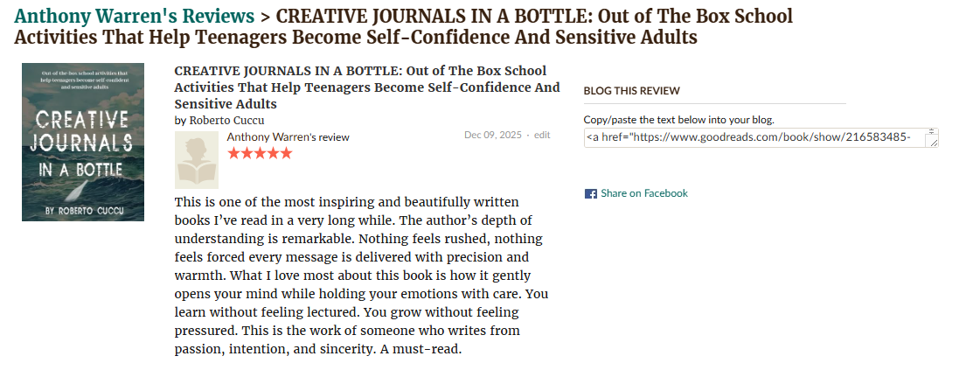Click the Facebook logo icon

[x=590, y=194]
